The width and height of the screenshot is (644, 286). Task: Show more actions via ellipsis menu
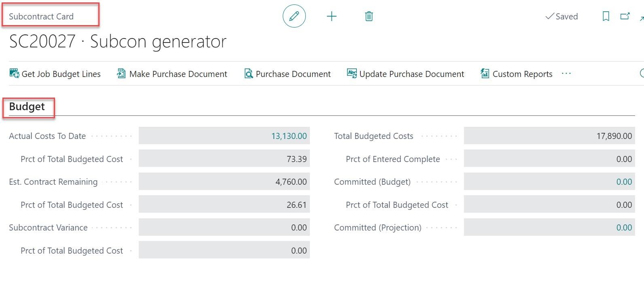[566, 74]
